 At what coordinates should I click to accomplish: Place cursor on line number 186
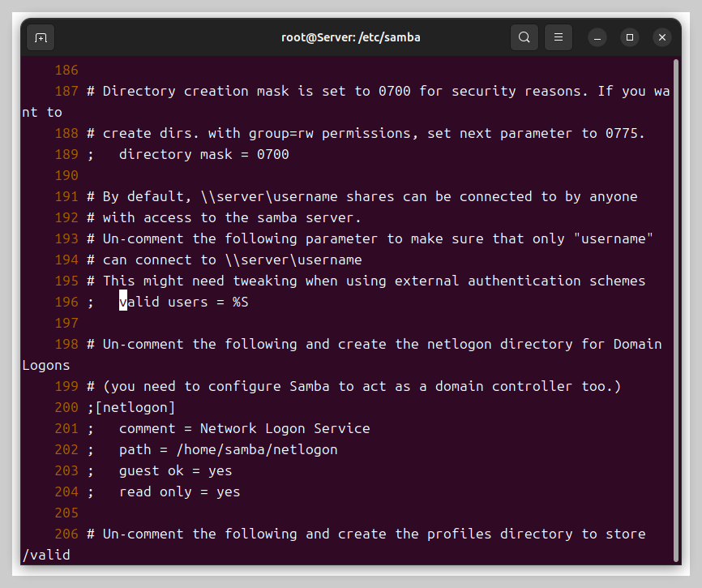click(66, 71)
